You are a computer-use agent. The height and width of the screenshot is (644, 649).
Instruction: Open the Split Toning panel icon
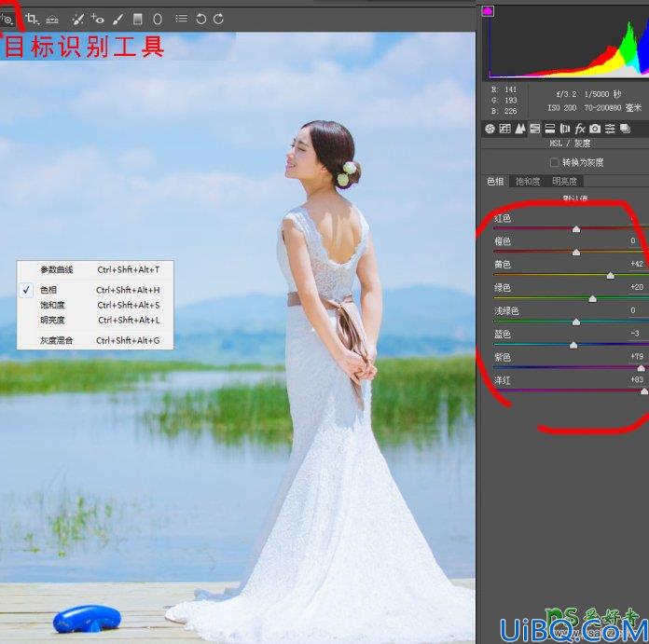coord(549,129)
